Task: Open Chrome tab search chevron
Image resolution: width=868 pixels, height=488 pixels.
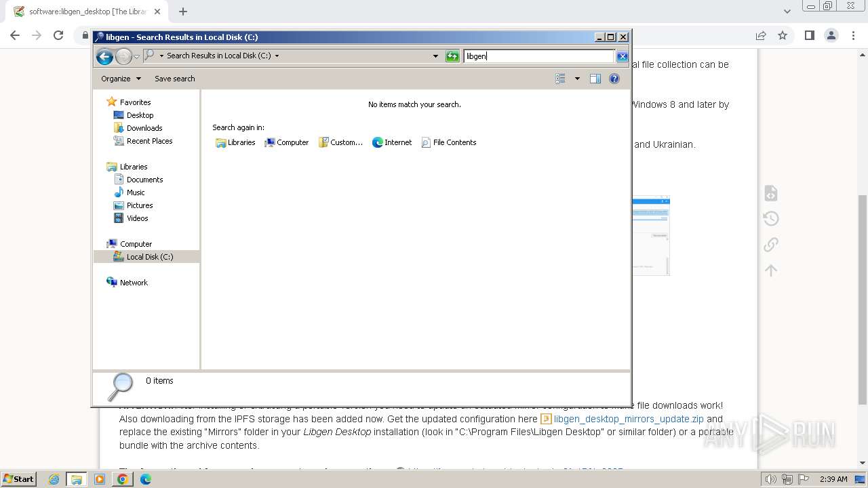Action: [787, 12]
